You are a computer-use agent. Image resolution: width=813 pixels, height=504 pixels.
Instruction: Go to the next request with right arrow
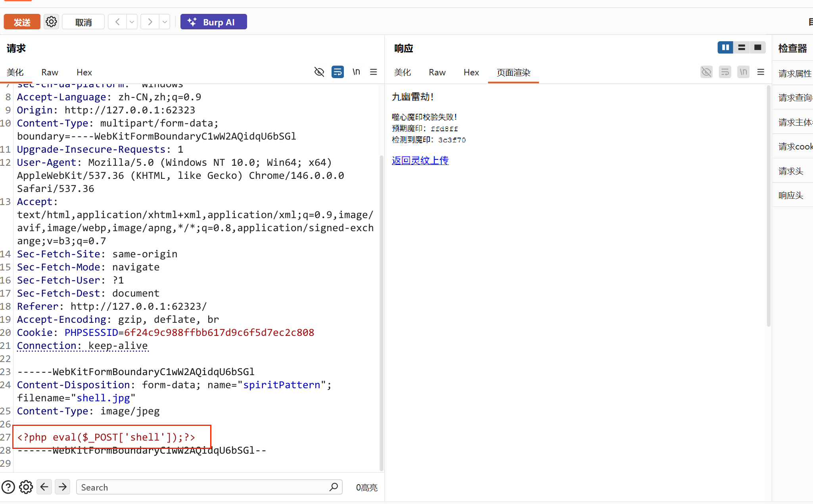click(150, 22)
